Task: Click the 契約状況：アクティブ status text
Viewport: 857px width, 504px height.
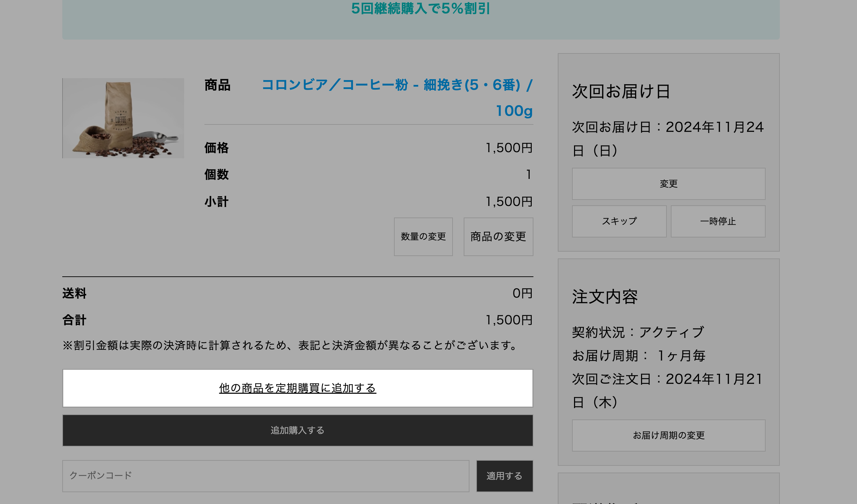Action: tap(638, 332)
